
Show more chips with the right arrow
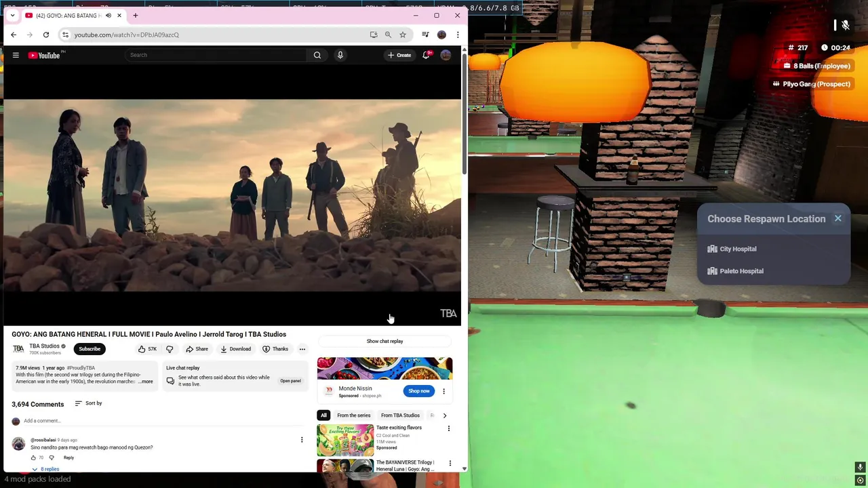click(x=445, y=415)
